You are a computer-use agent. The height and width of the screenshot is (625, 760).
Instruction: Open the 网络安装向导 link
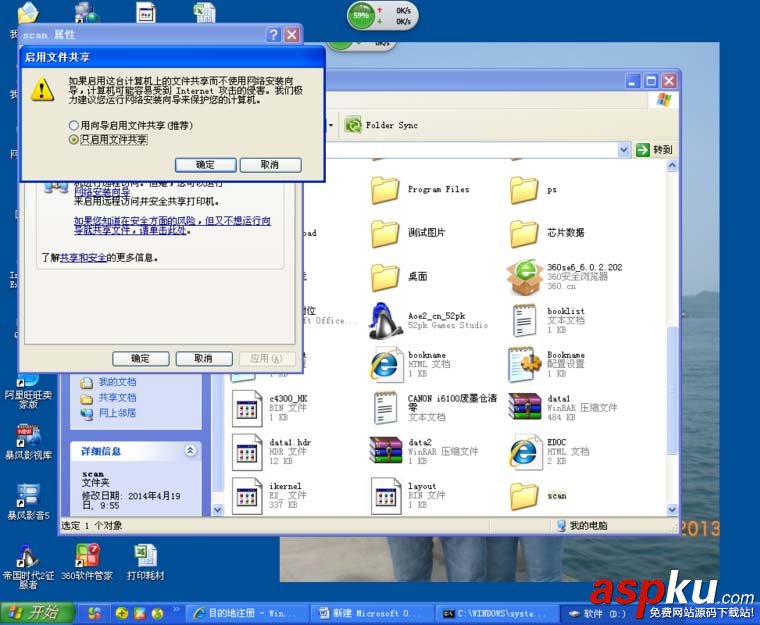102,192
